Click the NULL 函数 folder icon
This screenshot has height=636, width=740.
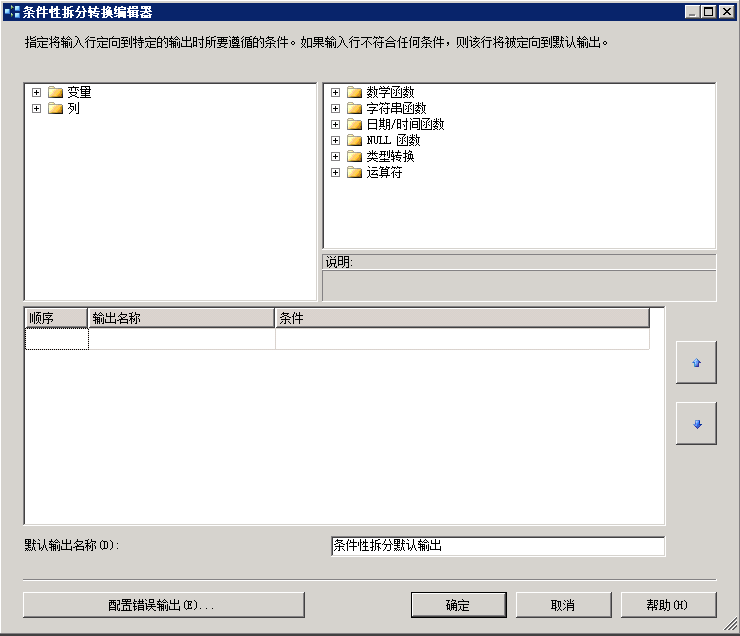(x=354, y=140)
